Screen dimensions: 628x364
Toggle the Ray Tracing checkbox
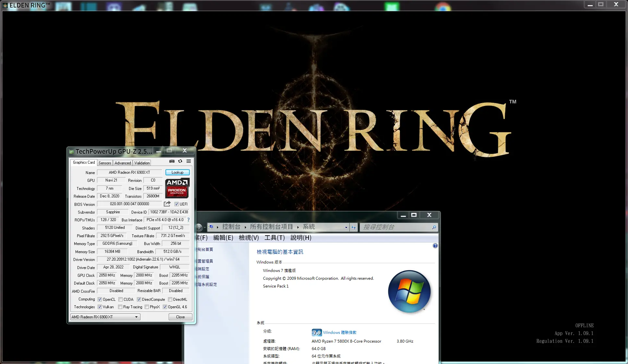(x=120, y=307)
